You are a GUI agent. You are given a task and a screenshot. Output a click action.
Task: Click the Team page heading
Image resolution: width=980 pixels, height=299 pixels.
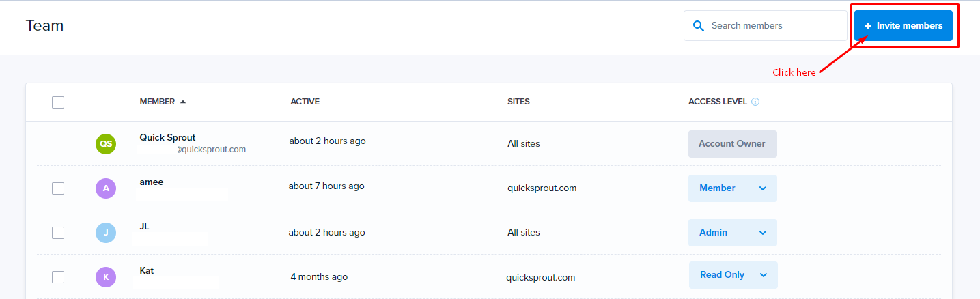coord(44,26)
